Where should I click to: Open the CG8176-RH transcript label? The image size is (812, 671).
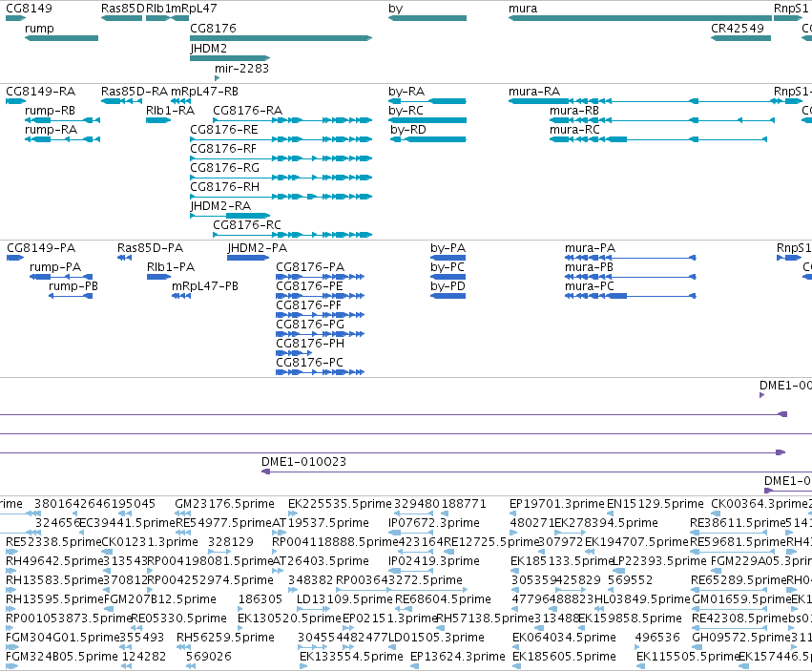coord(225,186)
